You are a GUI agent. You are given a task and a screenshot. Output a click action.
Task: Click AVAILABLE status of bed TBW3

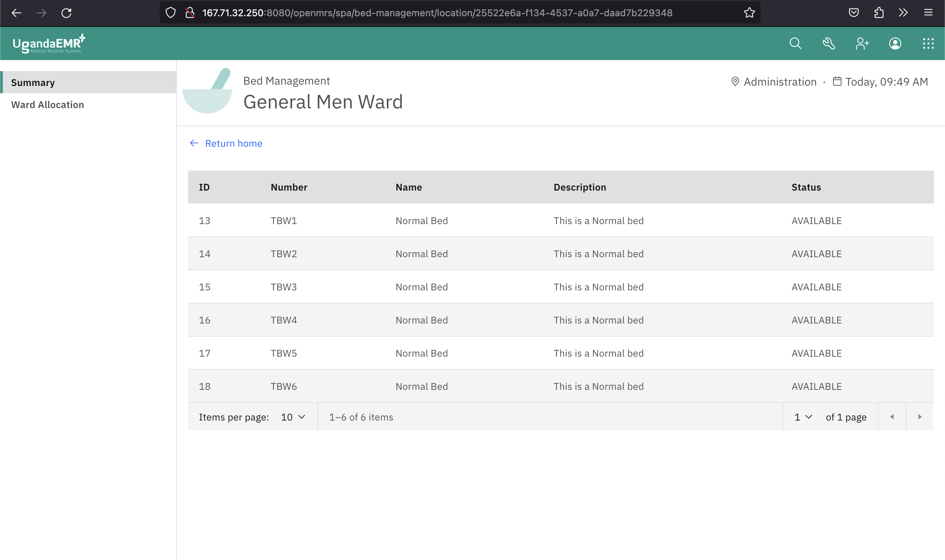tap(817, 287)
